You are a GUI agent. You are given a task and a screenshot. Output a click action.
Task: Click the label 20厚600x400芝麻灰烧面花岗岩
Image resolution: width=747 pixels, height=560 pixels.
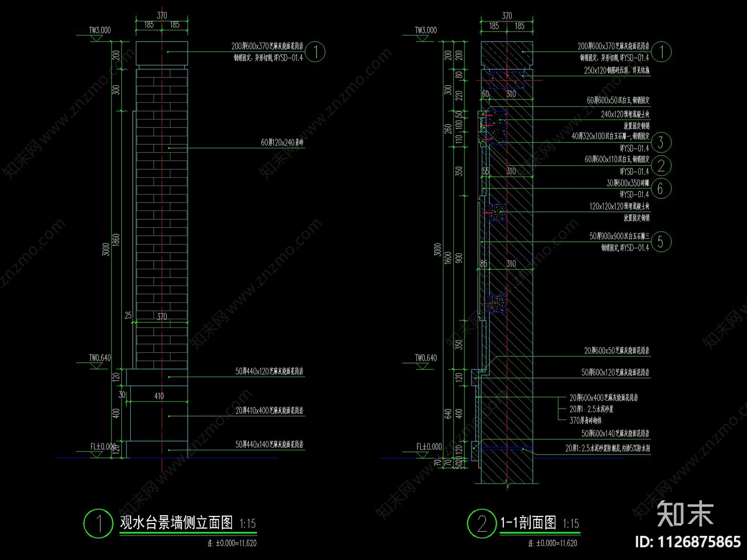[x=604, y=398]
